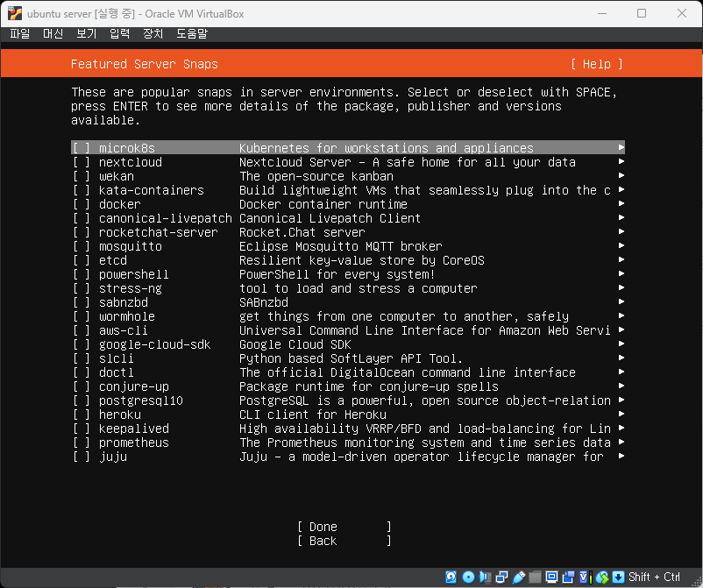Click the optical disc drive status icon

pyautogui.click(x=468, y=577)
